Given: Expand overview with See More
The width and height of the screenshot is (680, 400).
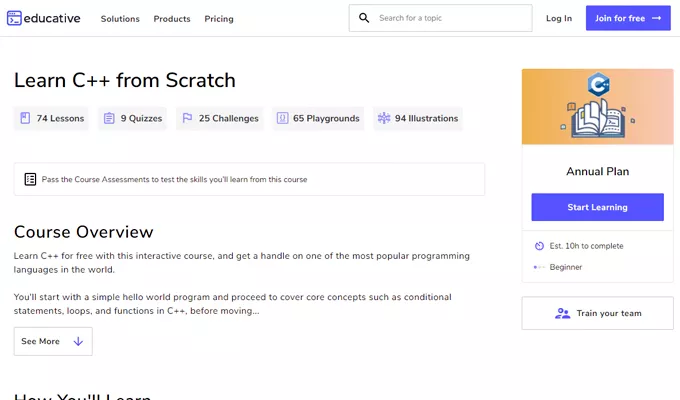Looking at the screenshot, I should click(x=53, y=341).
